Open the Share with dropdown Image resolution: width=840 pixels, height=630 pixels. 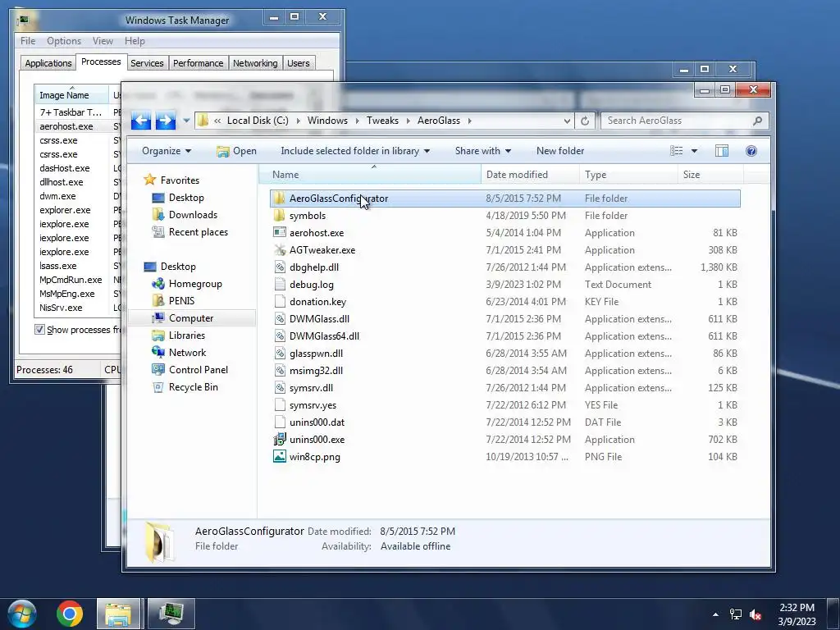pyautogui.click(x=482, y=151)
